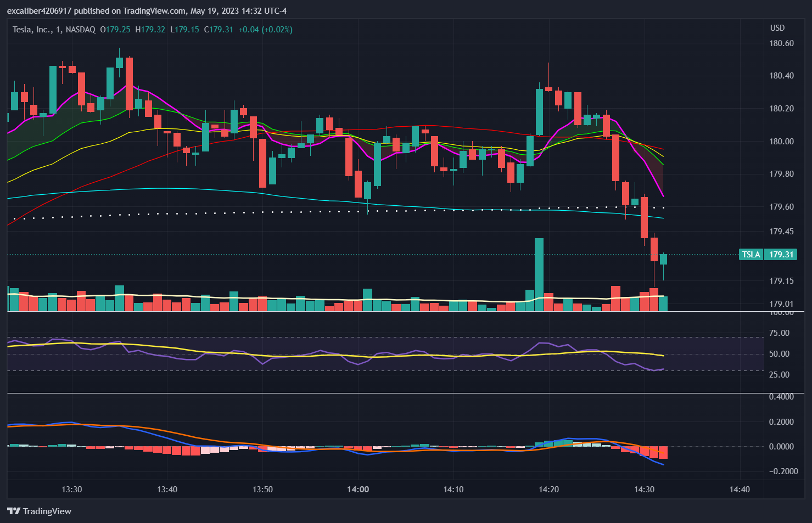Click the MACD 0.0000 scale label
812x523 pixels.
click(782, 447)
